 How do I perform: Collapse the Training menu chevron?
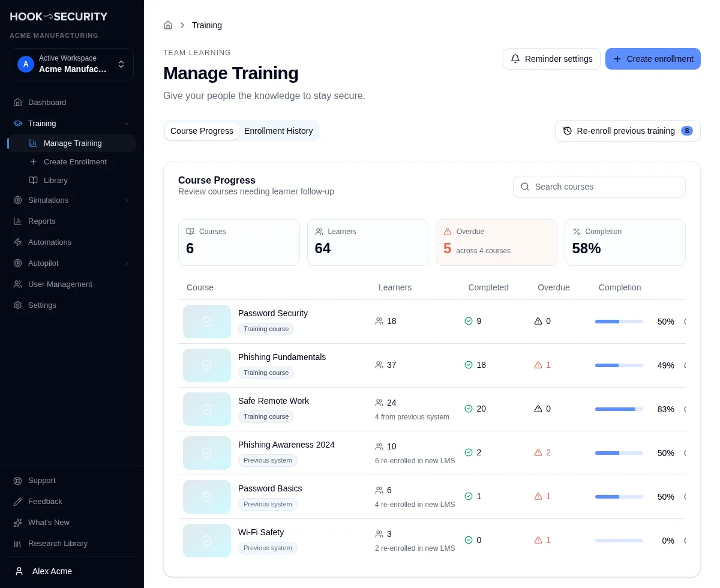(x=127, y=124)
